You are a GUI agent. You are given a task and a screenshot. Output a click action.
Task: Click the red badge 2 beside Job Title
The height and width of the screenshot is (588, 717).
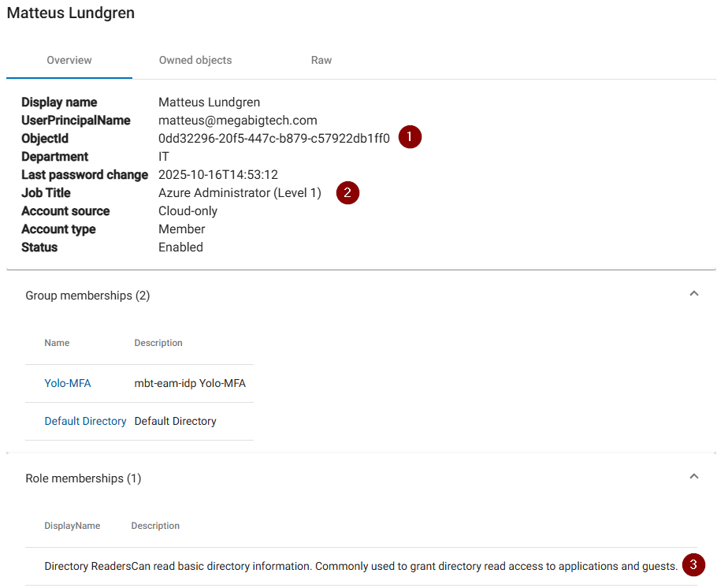click(x=347, y=192)
